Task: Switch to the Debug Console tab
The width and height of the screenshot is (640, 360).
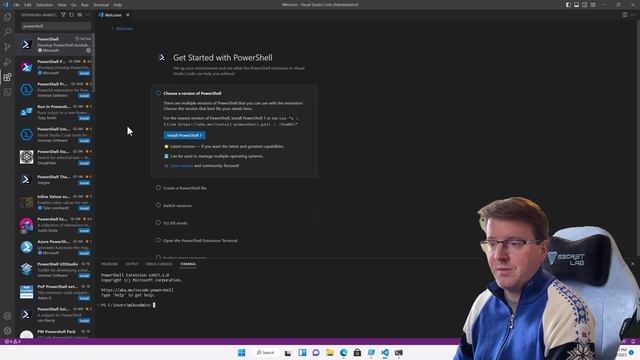Action: (x=159, y=264)
